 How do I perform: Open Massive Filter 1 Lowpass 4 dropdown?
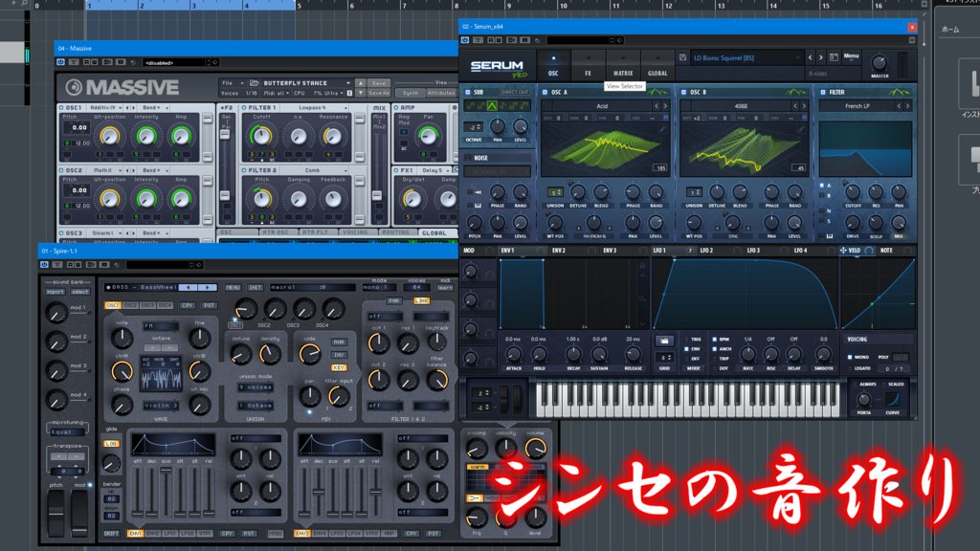tap(315, 107)
